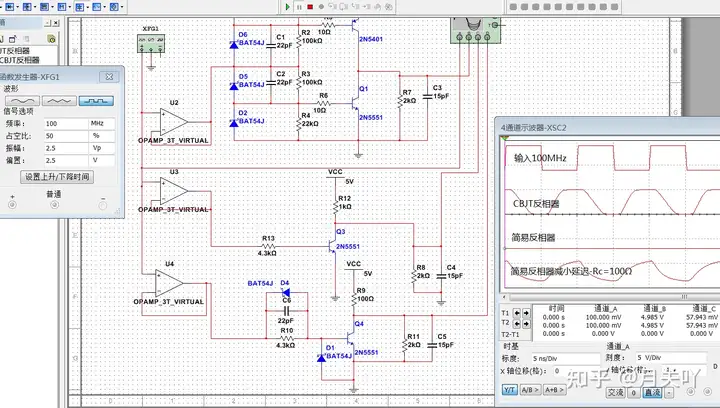Viewport: 720px width, 408px height.
Task: Start the simulation with the green Run button
Action: tap(287, 7)
